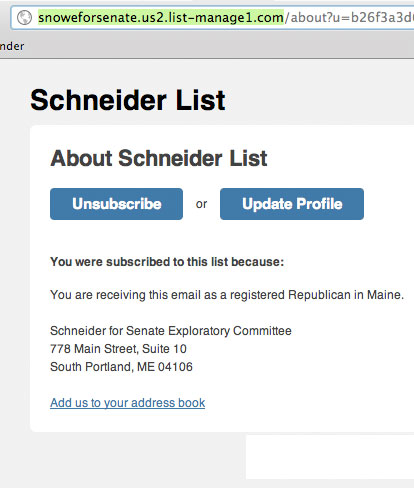Viewport: 414px width, 488px height.
Task: Follow the 'Add us to your address book' link
Action: (x=128, y=403)
